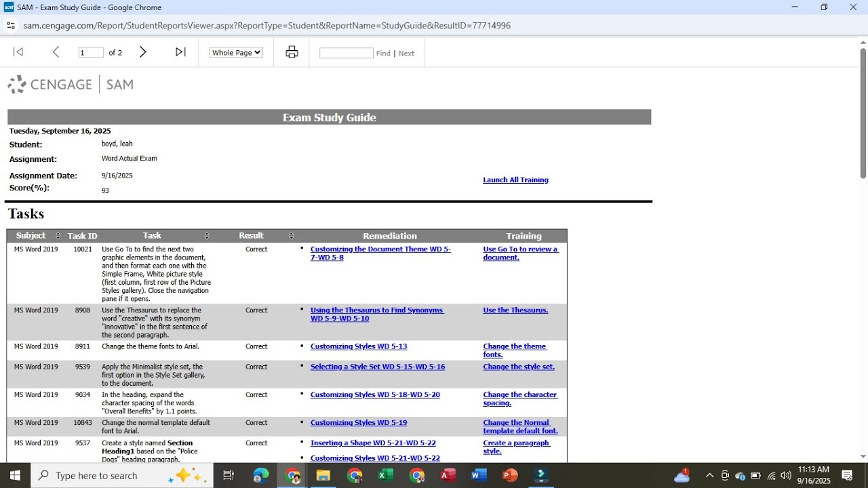The width and height of the screenshot is (868, 488).
Task: Launch Change the theme fonts training
Action: [x=515, y=350]
